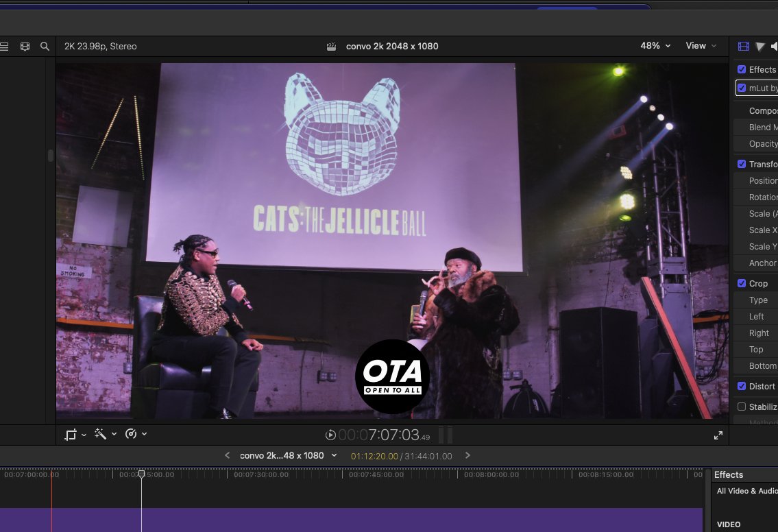778x532 pixels.
Task: Click the Scale X parameter
Action: (x=755, y=230)
